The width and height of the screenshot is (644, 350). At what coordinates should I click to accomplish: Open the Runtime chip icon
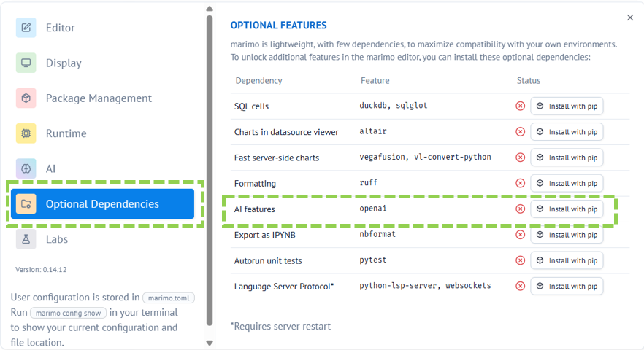pos(26,133)
